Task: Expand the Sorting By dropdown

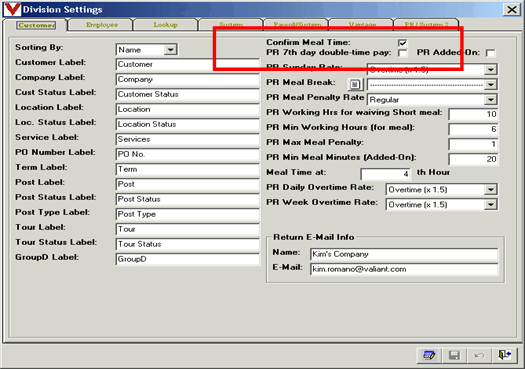Action: [x=170, y=50]
